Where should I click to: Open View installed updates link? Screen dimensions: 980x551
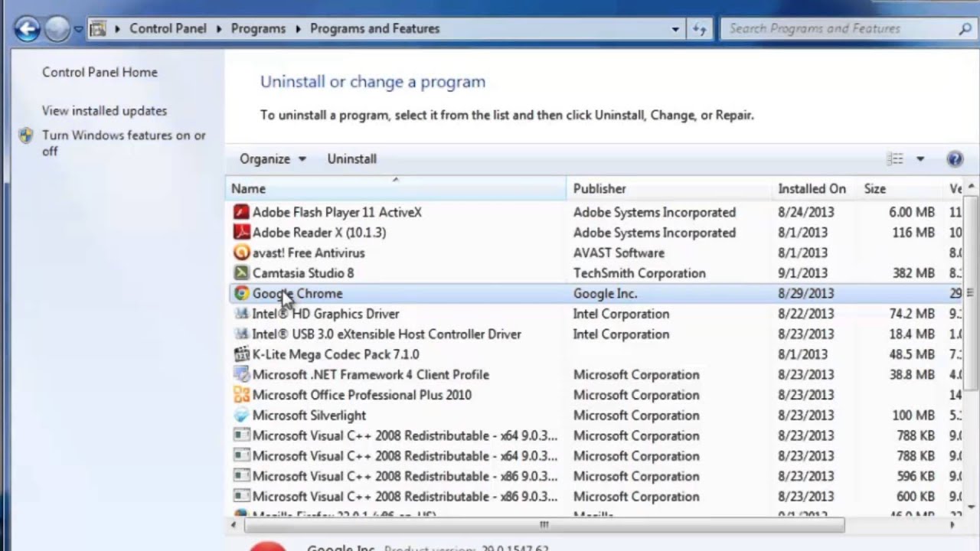[x=104, y=111]
